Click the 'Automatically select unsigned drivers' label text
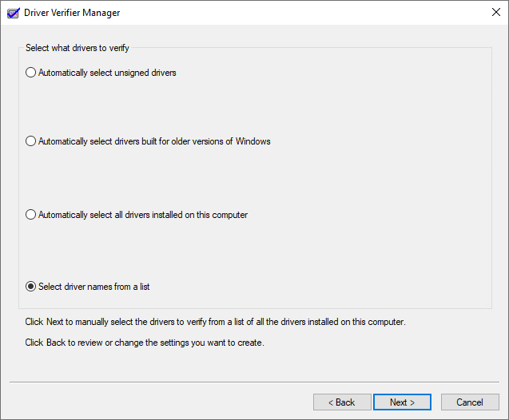This screenshot has width=509, height=420. tap(107, 73)
